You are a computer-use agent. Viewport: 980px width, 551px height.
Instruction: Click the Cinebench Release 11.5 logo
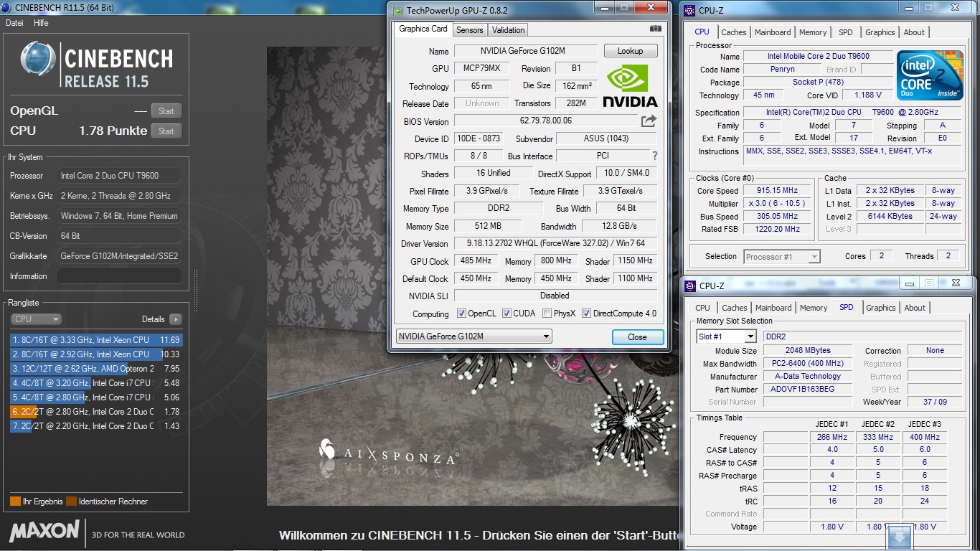(x=97, y=65)
